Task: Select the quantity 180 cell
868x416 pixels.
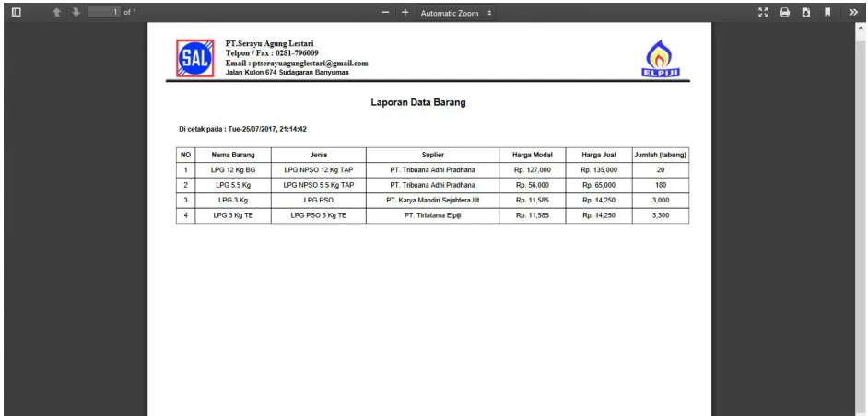Action: coord(661,185)
